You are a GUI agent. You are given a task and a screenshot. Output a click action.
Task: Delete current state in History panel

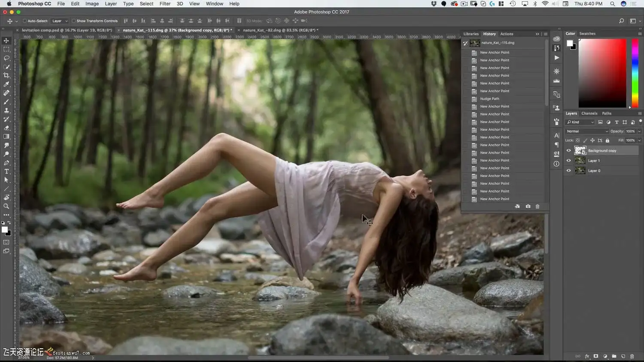537,207
